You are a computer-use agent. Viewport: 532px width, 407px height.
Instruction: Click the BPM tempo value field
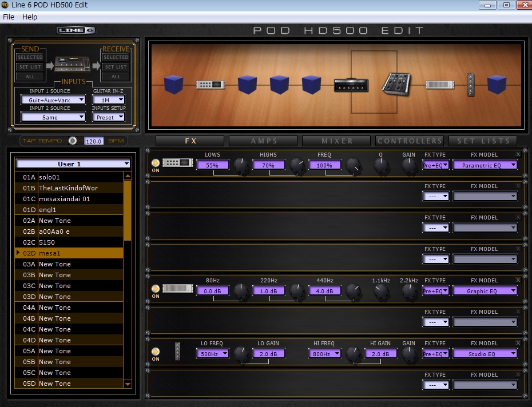tap(93, 141)
